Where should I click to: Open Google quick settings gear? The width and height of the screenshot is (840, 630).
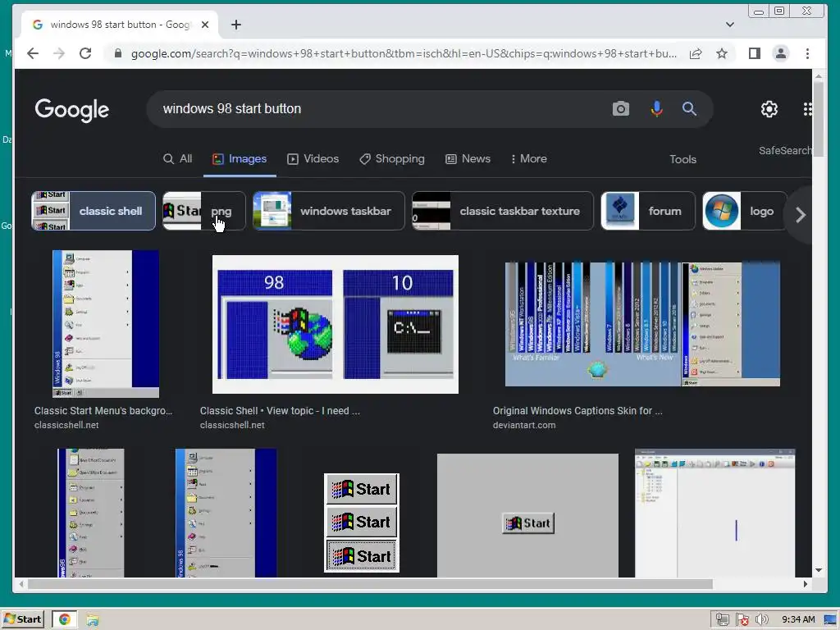(769, 109)
